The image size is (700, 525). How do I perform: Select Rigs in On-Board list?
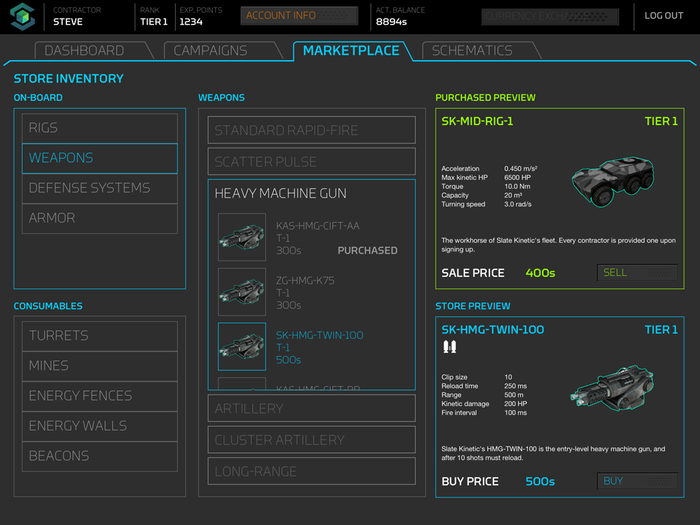point(100,128)
